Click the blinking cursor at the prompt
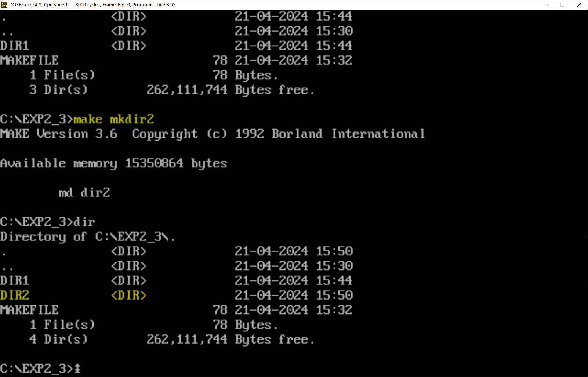The width and height of the screenshot is (588, 377). tap(78, 368)
